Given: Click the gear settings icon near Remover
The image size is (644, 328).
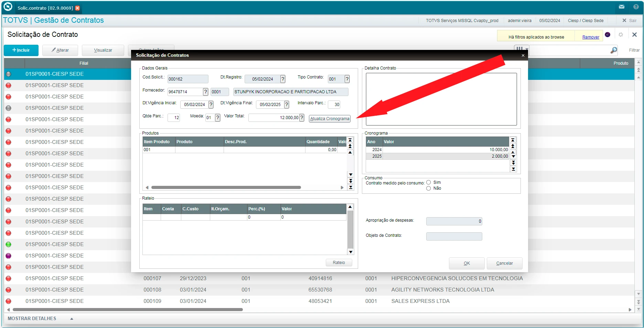Looking at the screenshot, I should point(621,35).
